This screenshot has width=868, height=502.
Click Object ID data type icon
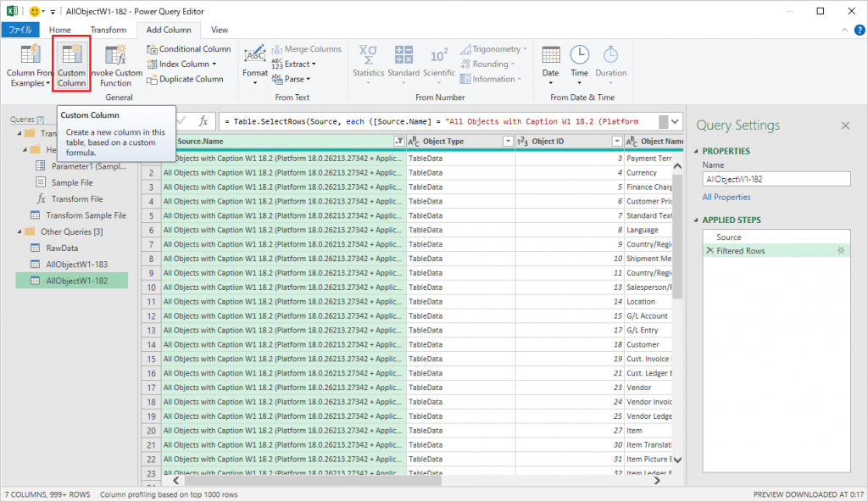[522, 142]
